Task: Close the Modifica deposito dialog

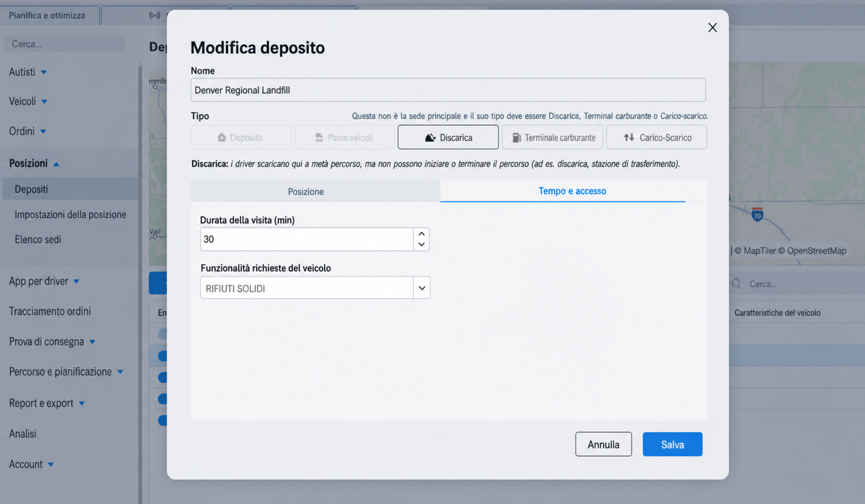Action: point(713,28)
